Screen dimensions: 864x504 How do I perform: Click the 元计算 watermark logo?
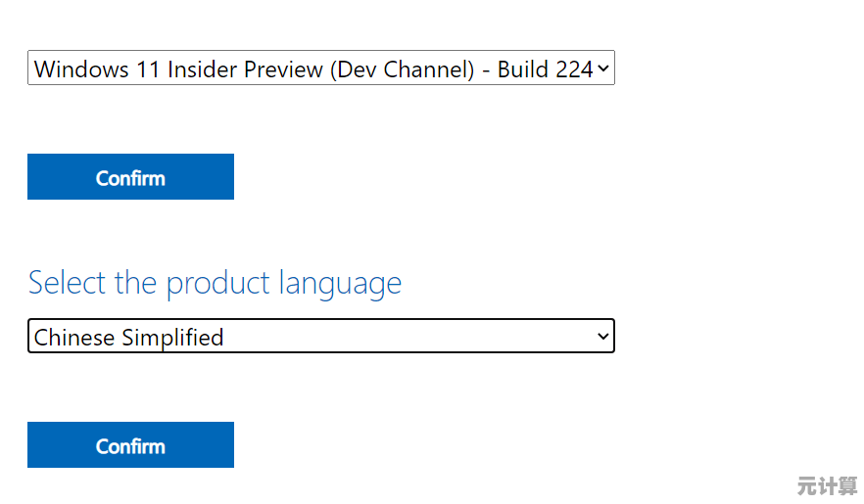(827, 484)
